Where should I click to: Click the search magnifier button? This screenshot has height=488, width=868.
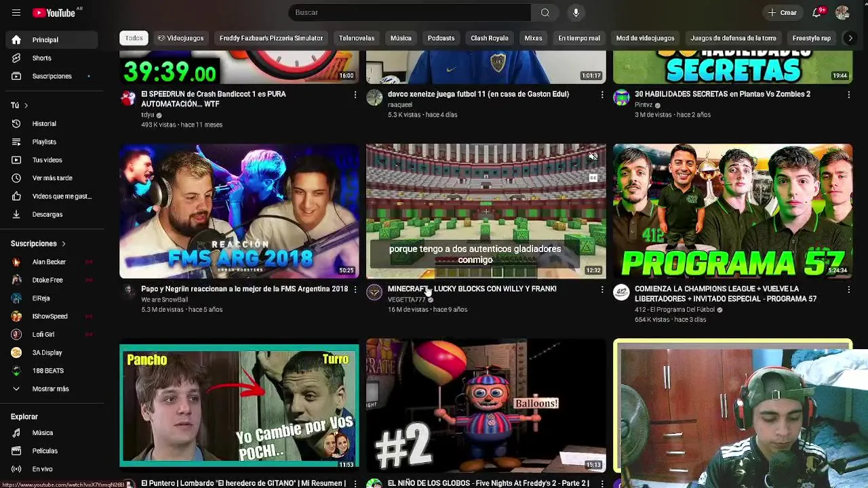(545, 12)
